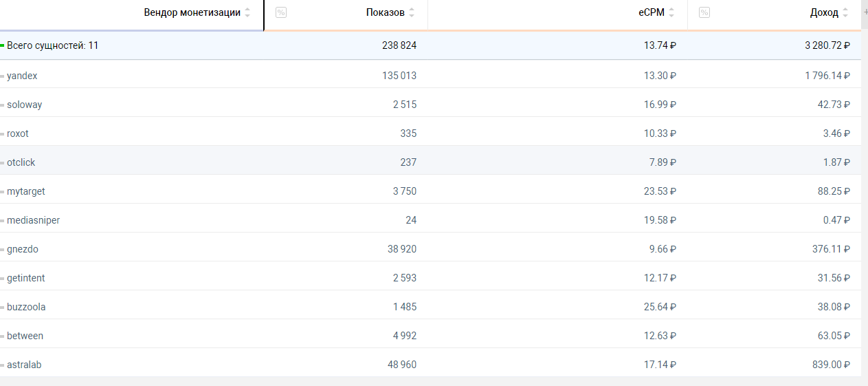Click between impressions 4 992

coord(405,336)
